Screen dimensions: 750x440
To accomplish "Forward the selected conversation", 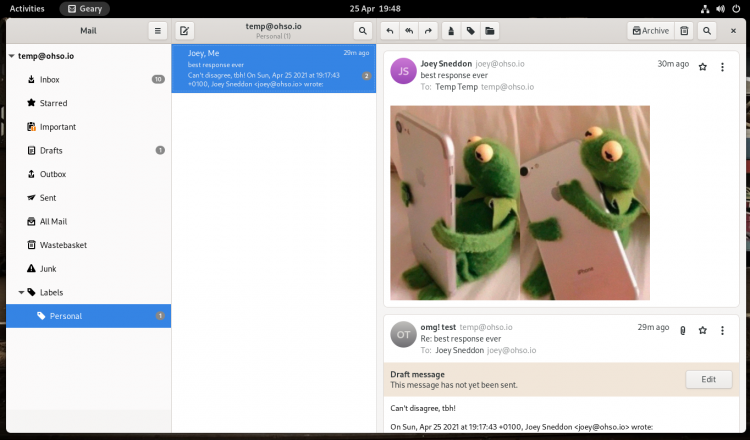I will coord(428,31).
